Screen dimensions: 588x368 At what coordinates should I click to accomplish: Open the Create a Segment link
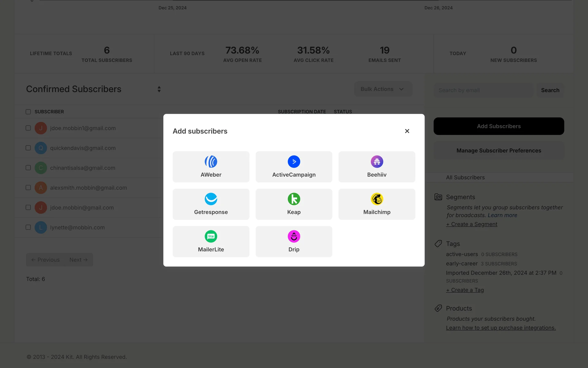[x=472, y=224]
